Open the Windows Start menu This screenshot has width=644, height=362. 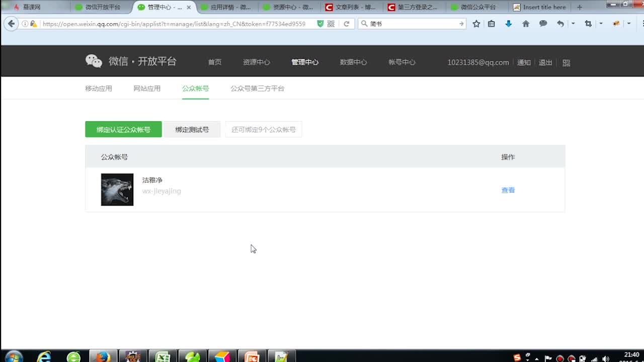pyautogui.click(x=14, y=356)
